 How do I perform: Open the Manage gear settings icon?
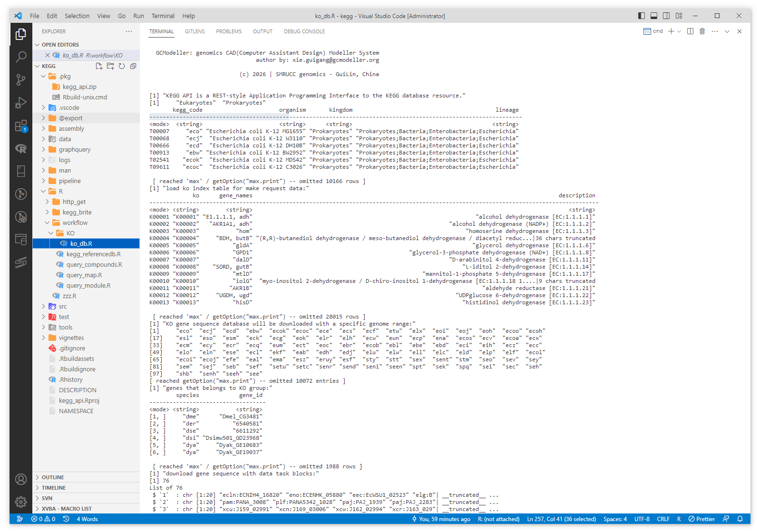(x=21, y=502)
